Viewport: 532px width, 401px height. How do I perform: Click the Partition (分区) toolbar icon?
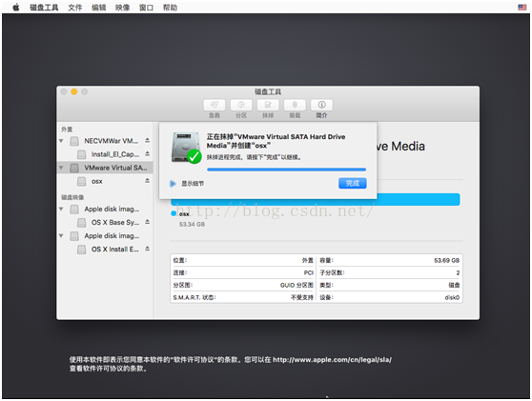tap(241, 105)
